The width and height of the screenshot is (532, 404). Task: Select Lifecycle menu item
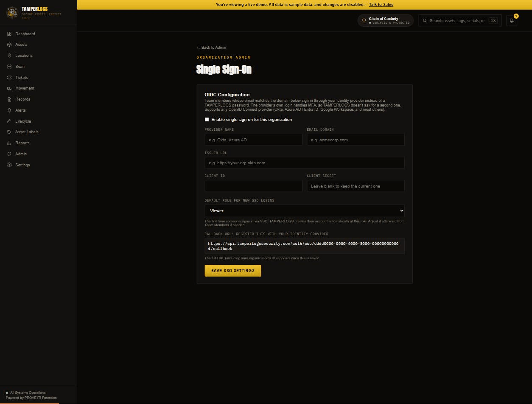pos(38,121)
